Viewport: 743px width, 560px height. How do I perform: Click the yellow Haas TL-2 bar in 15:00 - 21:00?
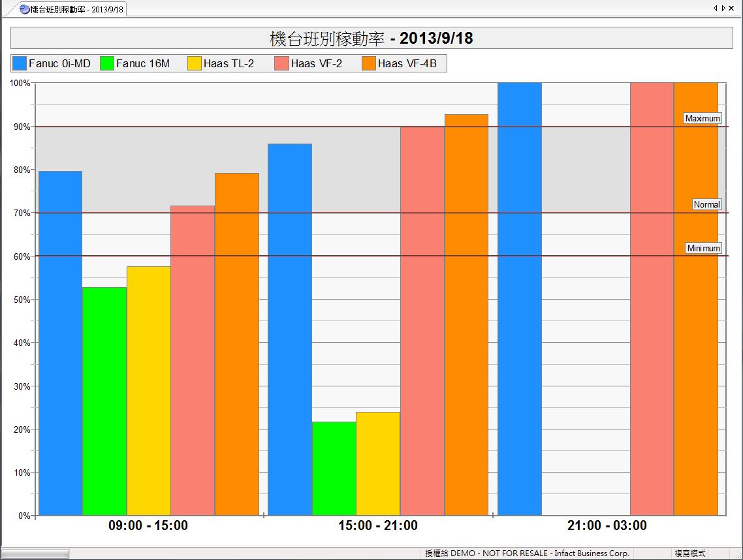coord(377,464)
